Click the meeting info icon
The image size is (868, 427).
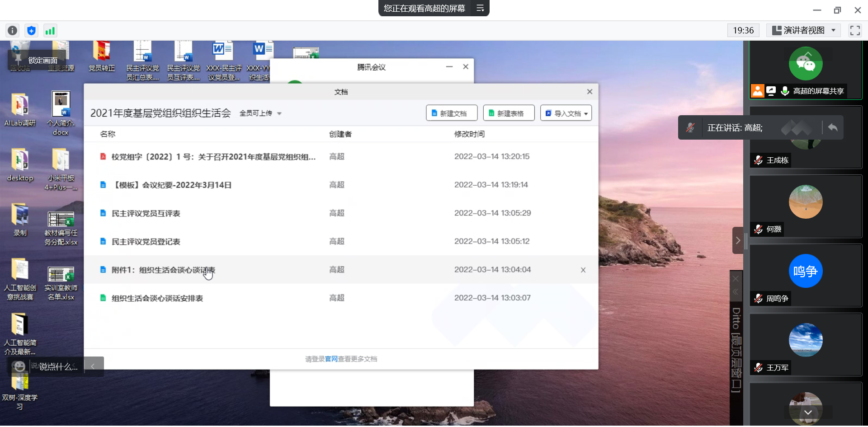coord(13,30)
